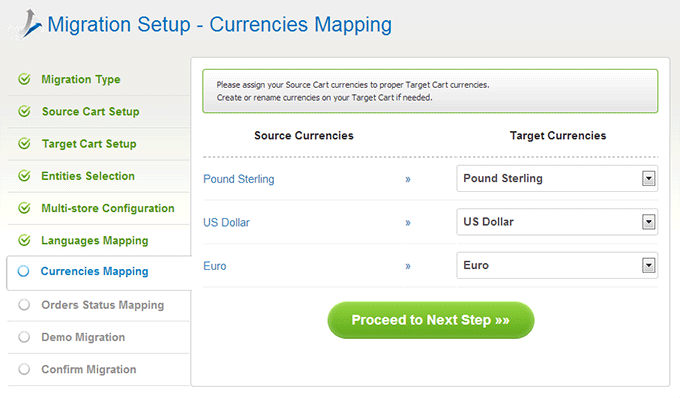The width and height of the screenshot is (680, 398).
Task: Click the green checkmark beside Migration Type
Action: pyautogui.click(x=24, y=79)
